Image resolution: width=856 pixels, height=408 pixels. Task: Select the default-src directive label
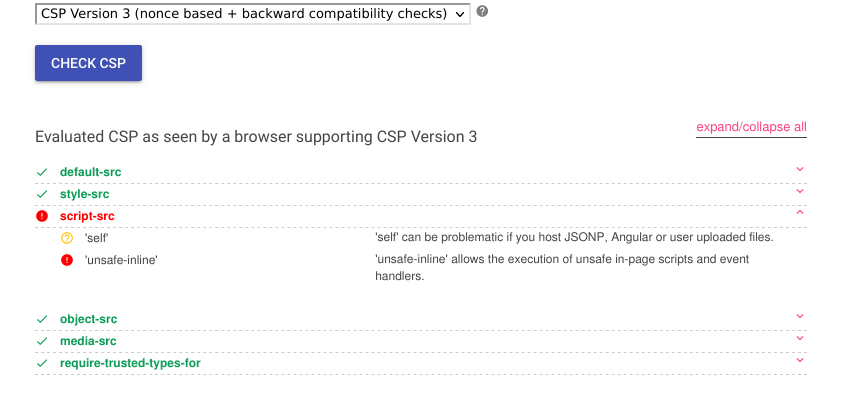point(90,172)
